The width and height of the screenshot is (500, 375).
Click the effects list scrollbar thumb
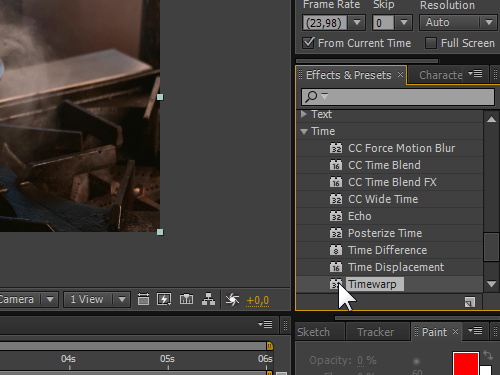point(491,247)
